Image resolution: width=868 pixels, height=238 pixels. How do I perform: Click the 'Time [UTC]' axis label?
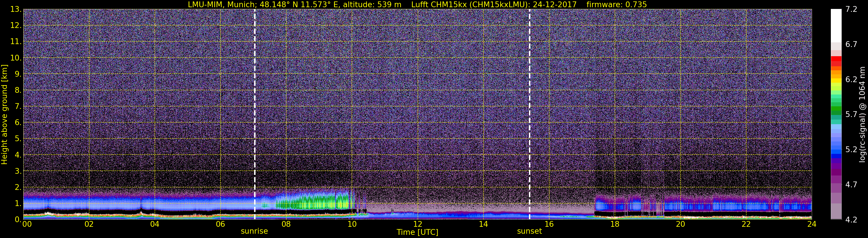coord(417,232)
